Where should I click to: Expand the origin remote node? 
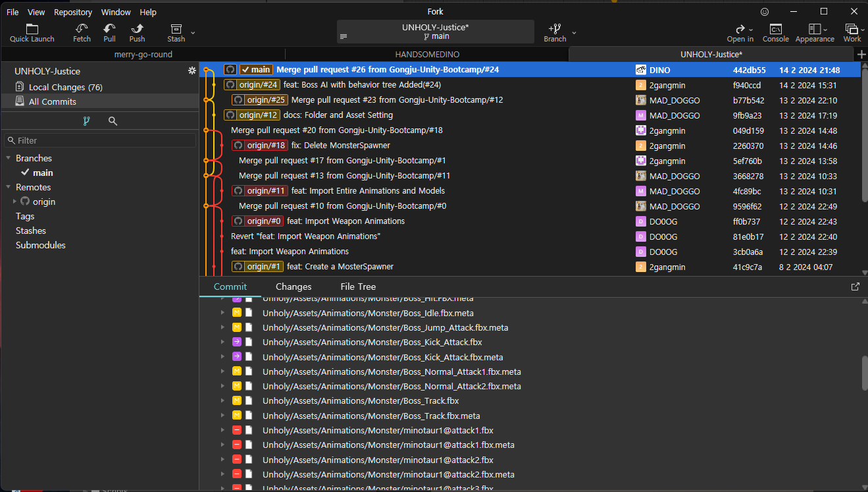point(15,202)
